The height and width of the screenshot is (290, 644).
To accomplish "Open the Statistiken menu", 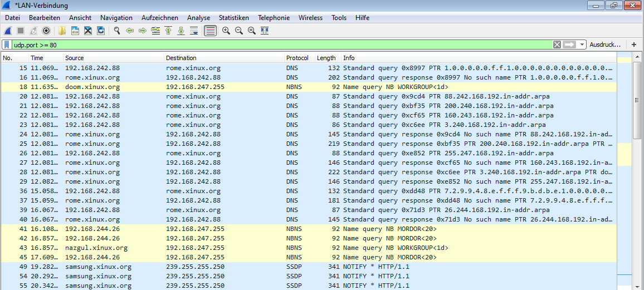I will [x=233, y=18].
